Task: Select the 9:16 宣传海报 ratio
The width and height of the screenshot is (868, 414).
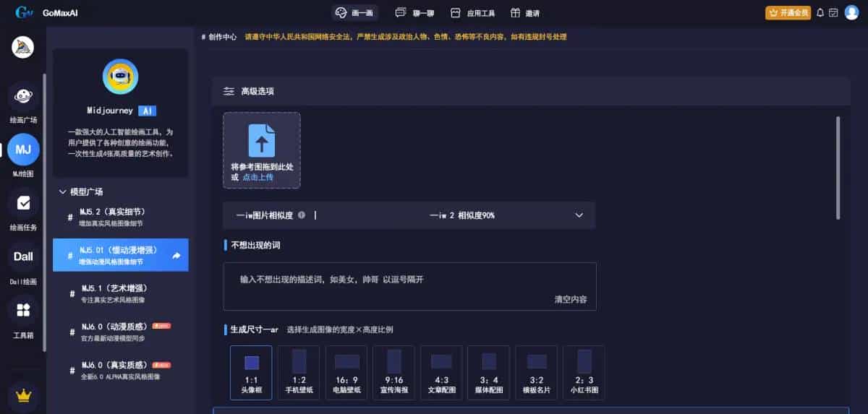Action: (393, 373)
